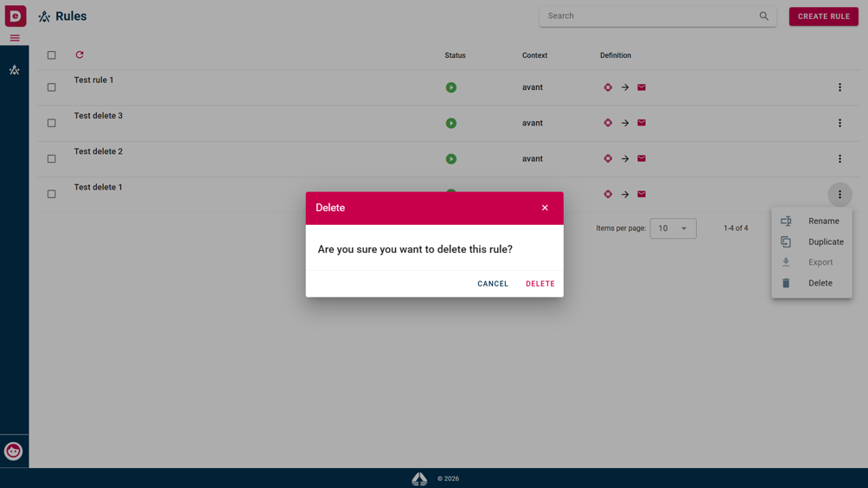Confirm deletion with the Delete button
868x488 pixels.
540,284
